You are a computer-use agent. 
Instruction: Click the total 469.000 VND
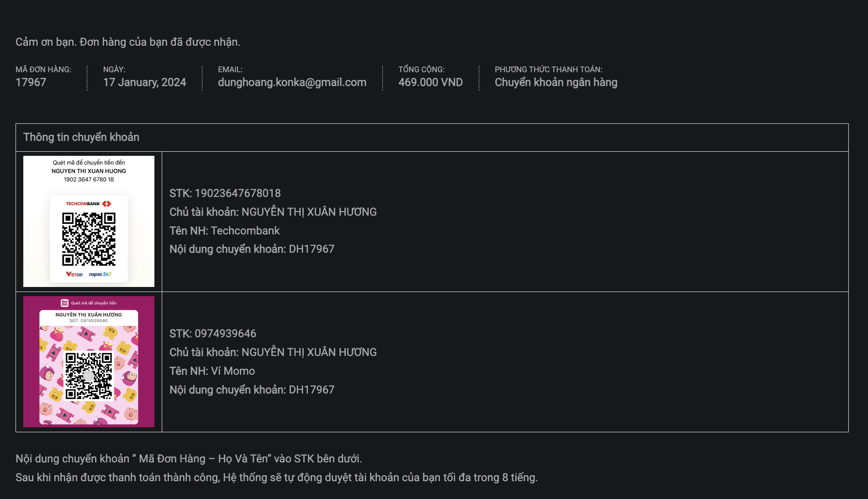pos(430,82)
